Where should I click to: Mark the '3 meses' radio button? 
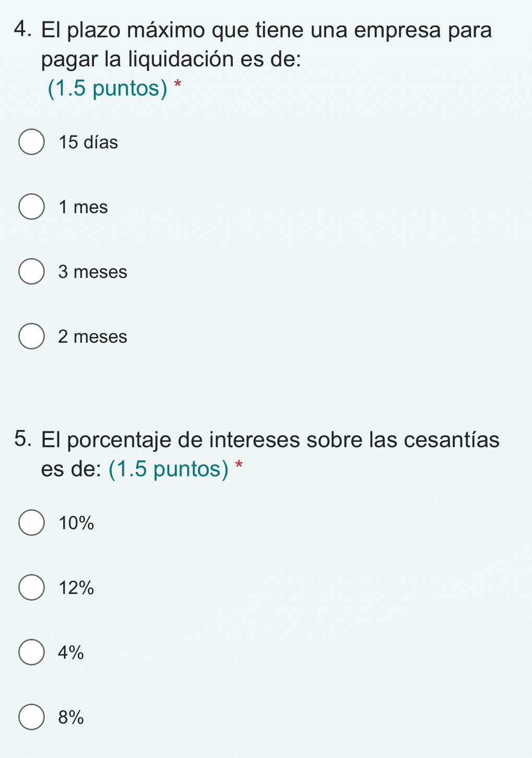coord(31,272)
